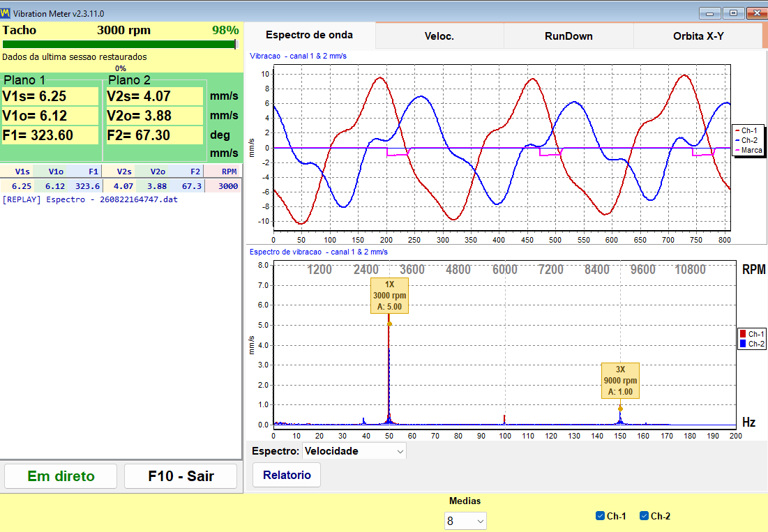
Task: Click the V1s column header in table
Action: click(17, 172)
